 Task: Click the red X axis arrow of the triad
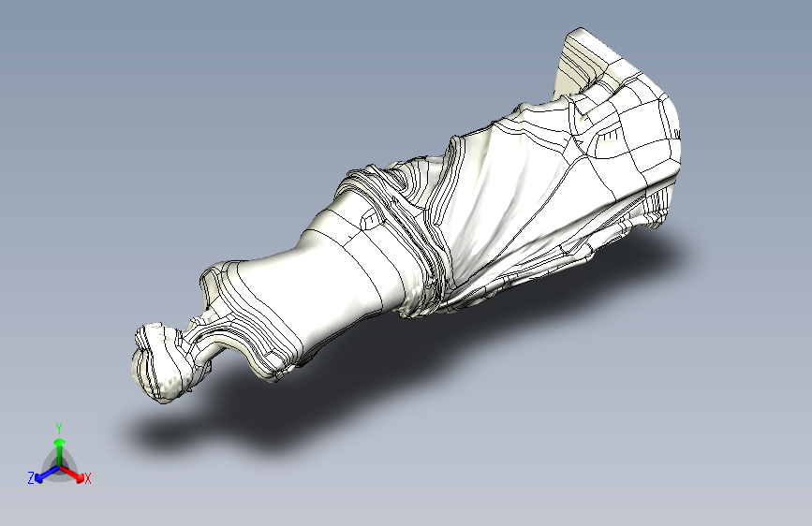72,474
